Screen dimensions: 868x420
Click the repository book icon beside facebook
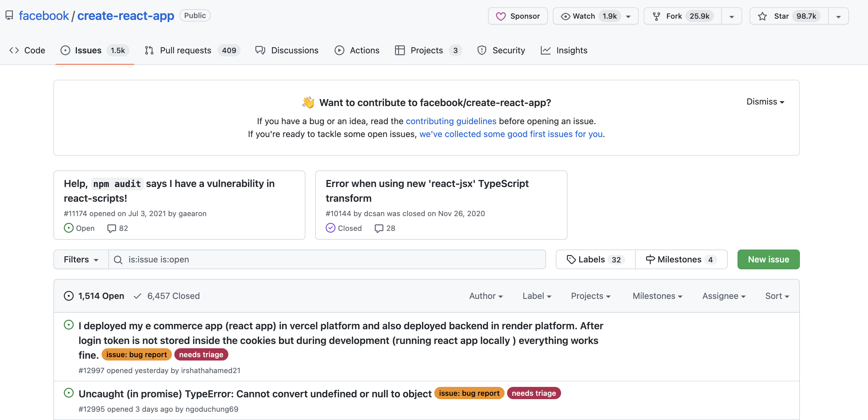(x=10, y=16)
